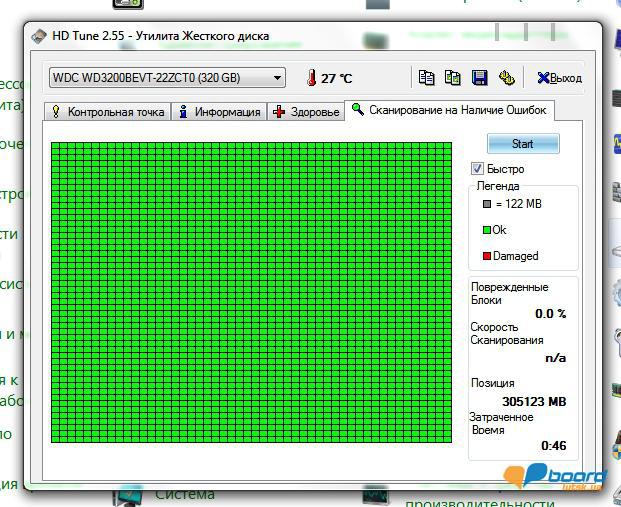Click the 305123 MB position value
Viewport: 621px width, 507px height.
[x=533, y=402]
